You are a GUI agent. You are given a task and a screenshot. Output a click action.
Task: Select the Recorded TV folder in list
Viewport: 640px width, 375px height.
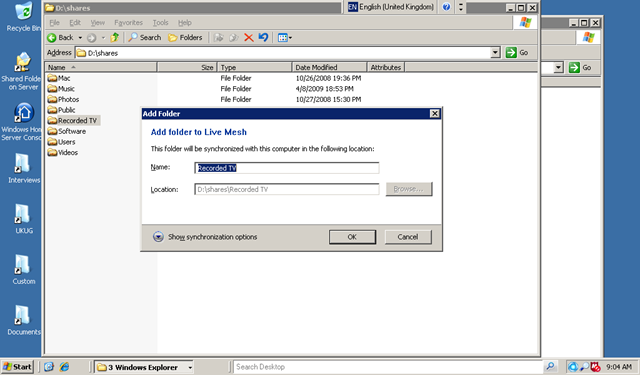click(73, 120)
